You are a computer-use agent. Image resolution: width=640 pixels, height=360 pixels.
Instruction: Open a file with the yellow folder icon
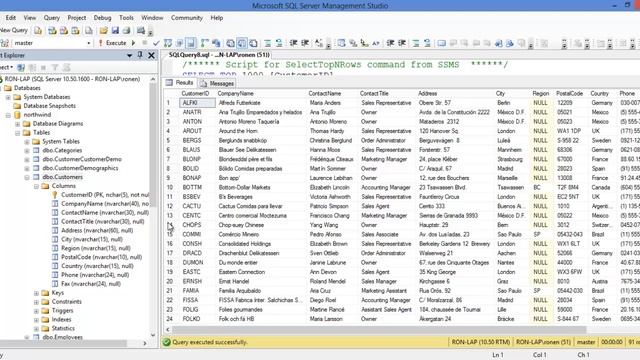click(104, 30)
